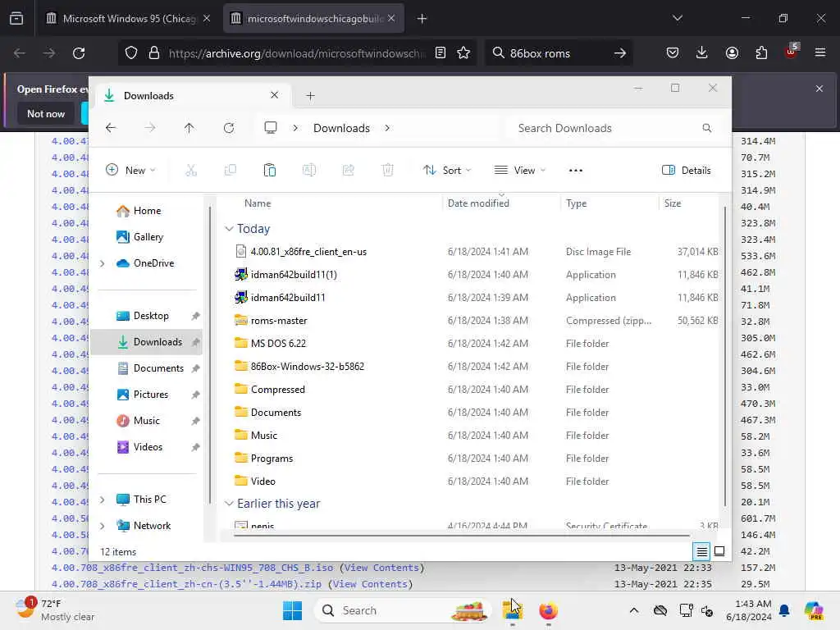Collapse the Today group

[230, 229]
